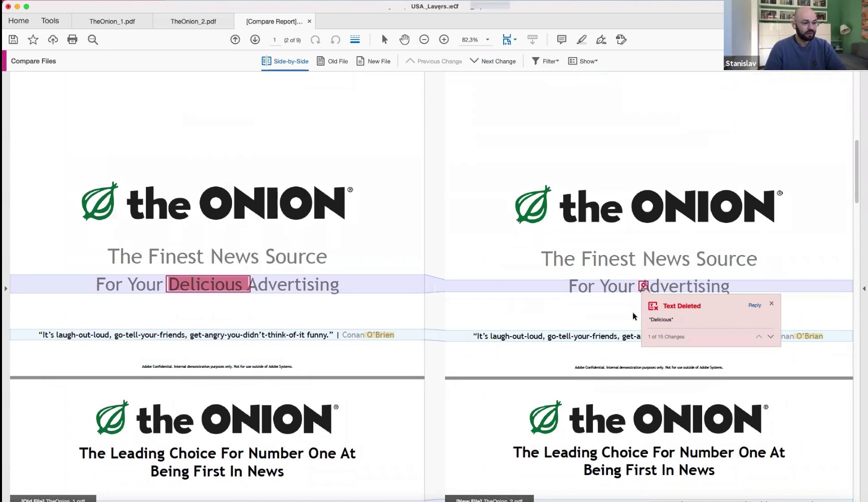Rotate page clockwise icon
The width and height of the screenshot is (868, 502).
click(x=315, y=40)
